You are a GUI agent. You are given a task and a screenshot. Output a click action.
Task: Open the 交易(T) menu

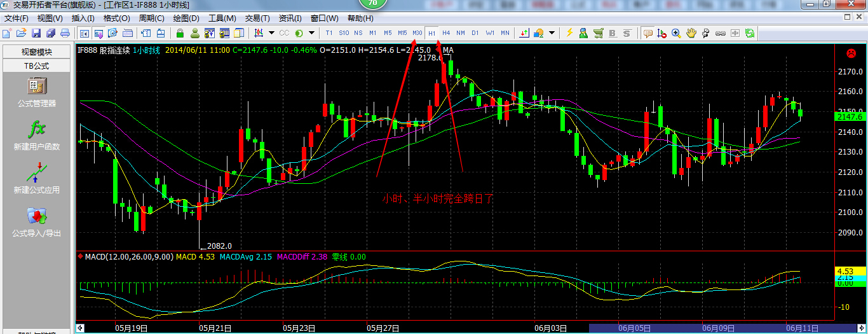point(257,18)
